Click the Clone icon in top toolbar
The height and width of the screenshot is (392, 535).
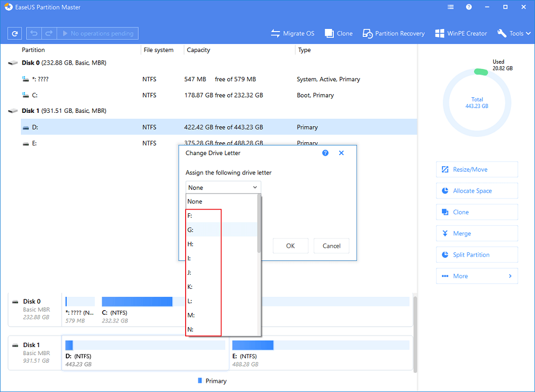pos(338,33)
